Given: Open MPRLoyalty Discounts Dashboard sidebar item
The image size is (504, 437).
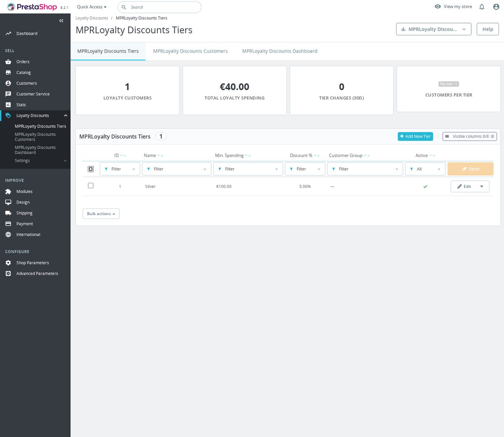Looking at the screenshot, I should pos(35,150).
